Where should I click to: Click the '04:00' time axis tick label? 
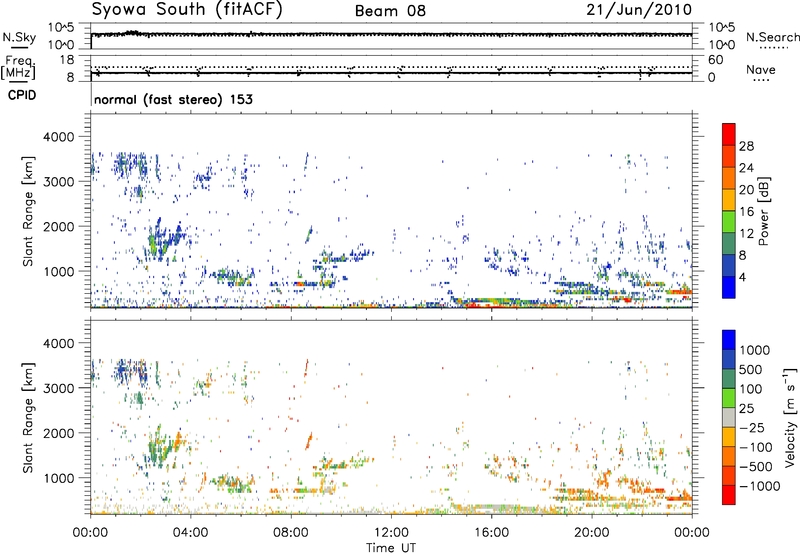[x=190, y=533]
